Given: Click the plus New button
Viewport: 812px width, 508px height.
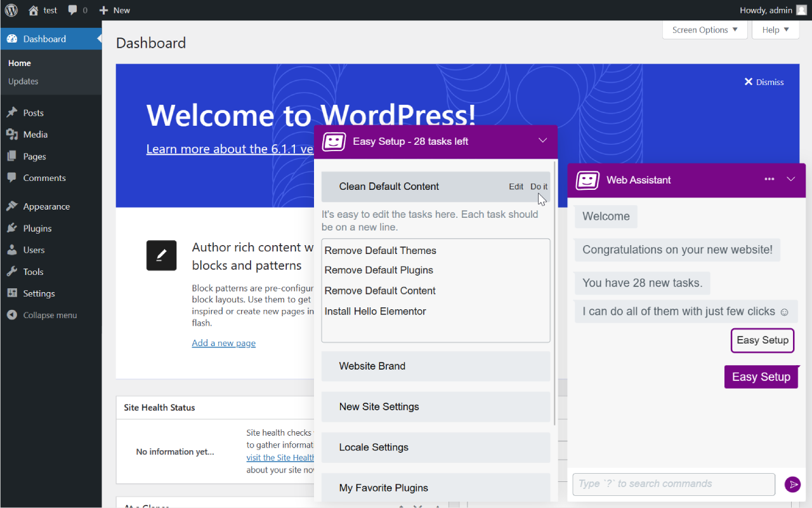Looking at the screenshot, I should pos(115,10).
